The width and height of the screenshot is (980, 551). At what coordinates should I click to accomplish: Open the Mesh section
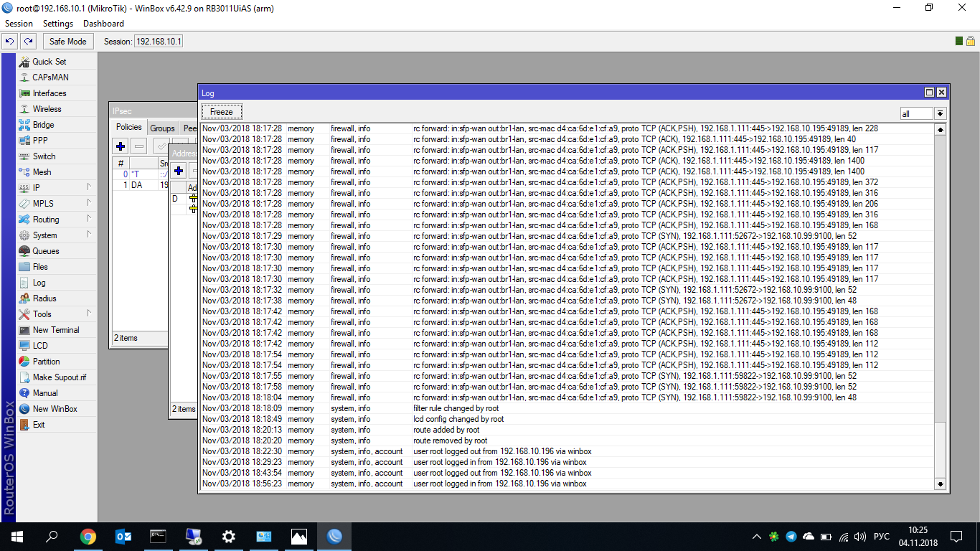[57, 172]
